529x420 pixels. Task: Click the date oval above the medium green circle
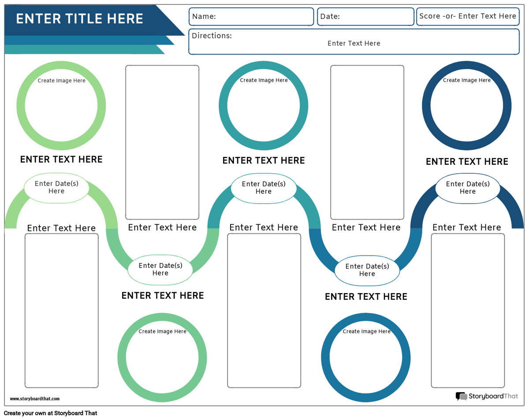pos(160,269)
